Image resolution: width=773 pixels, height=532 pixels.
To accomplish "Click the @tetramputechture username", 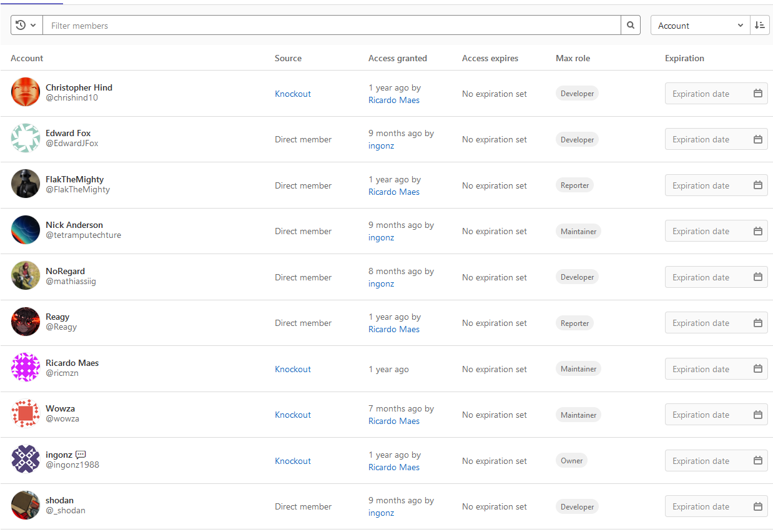I will pos(83,235).
